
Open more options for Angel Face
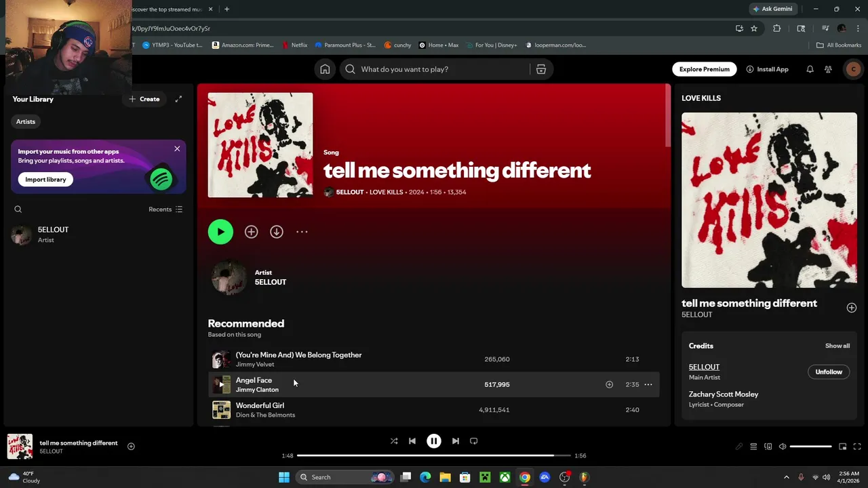click(x=648, y=384)
